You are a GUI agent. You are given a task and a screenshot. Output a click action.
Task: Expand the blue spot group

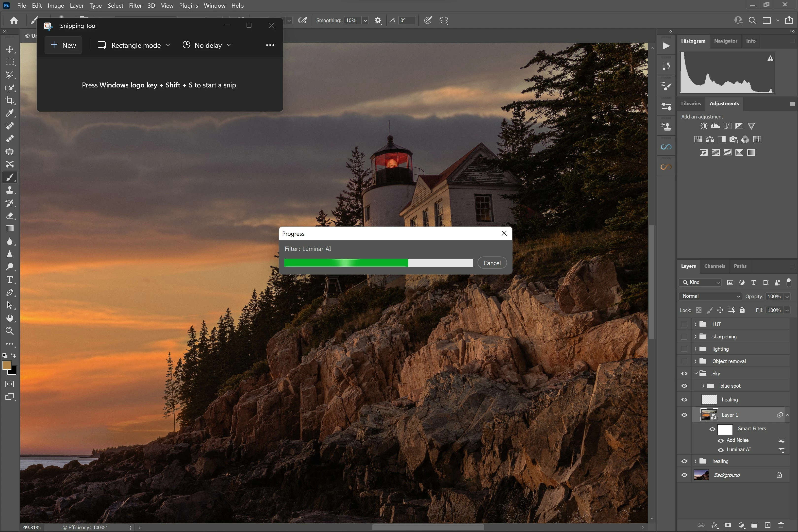pyautogui.click(x=703, y=386)
